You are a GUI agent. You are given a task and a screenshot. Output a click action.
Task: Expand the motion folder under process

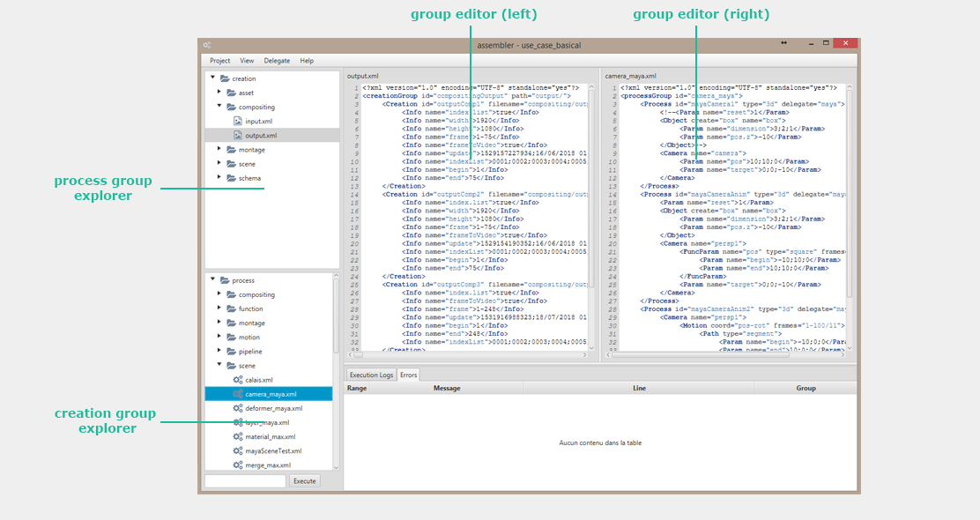[x=219, y=337]
